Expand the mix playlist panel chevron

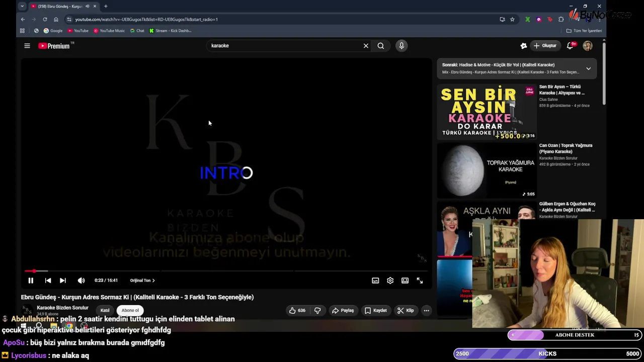[588, 68]
